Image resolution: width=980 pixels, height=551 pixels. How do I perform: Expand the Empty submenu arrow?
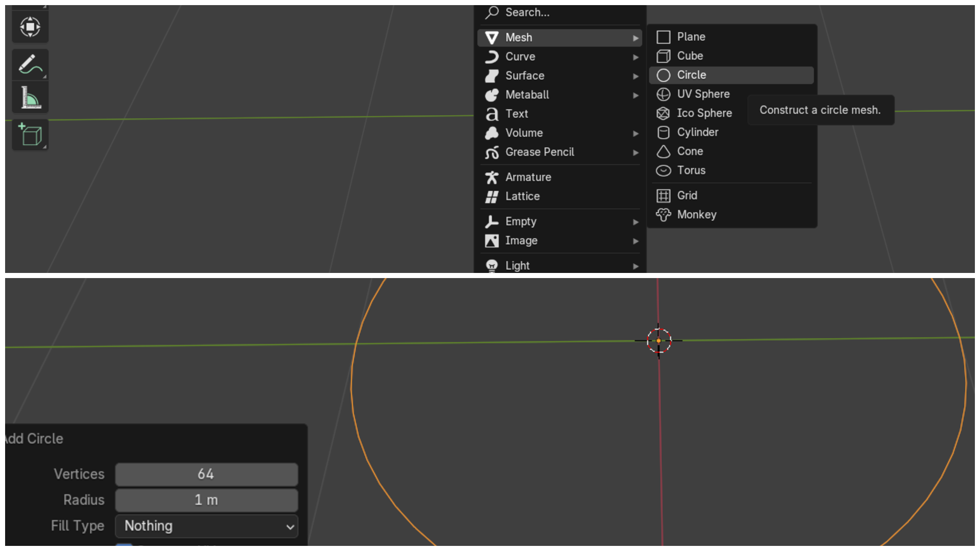(x=635, y=222)
